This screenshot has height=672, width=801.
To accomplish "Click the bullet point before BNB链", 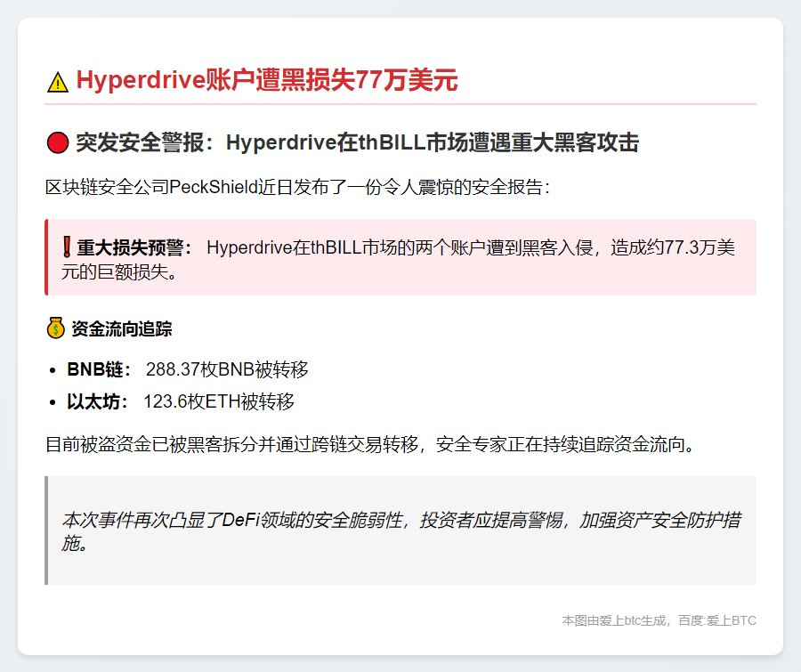I will click(x=53, y=370).
